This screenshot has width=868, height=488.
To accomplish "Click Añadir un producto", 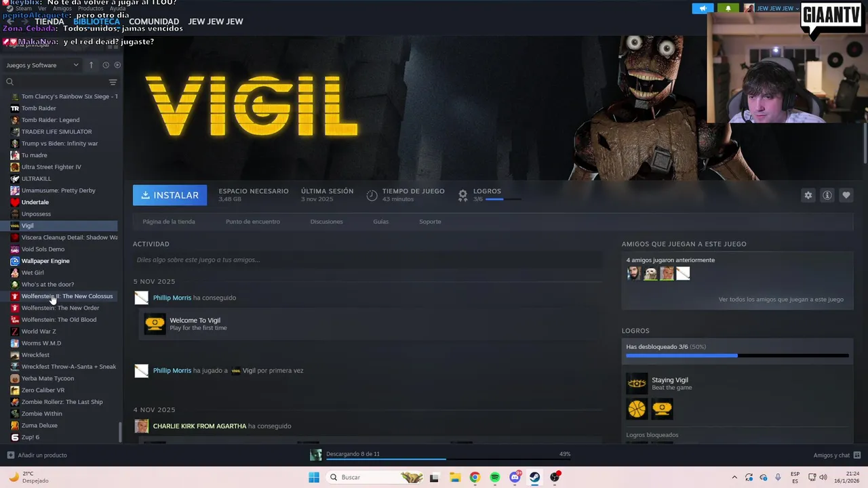I will (42, 455).
